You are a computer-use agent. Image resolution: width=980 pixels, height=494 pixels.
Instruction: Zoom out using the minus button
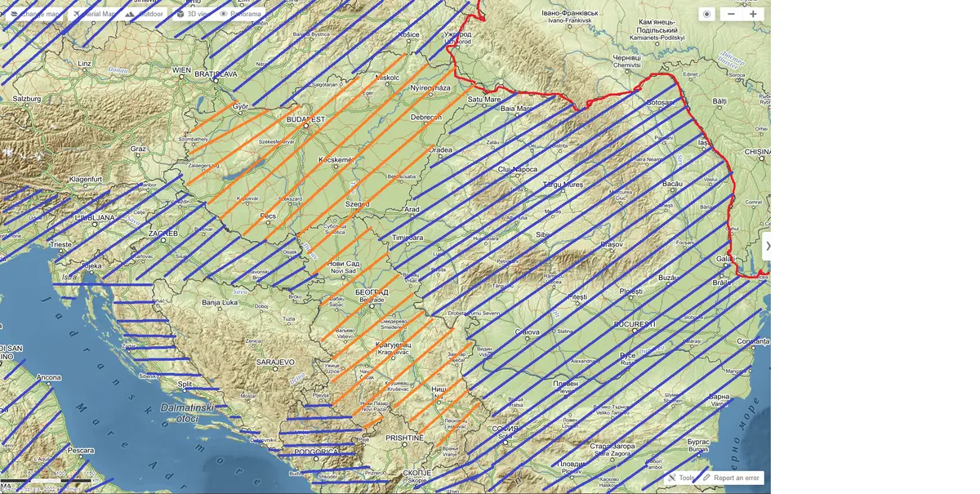tap(731, 14)
